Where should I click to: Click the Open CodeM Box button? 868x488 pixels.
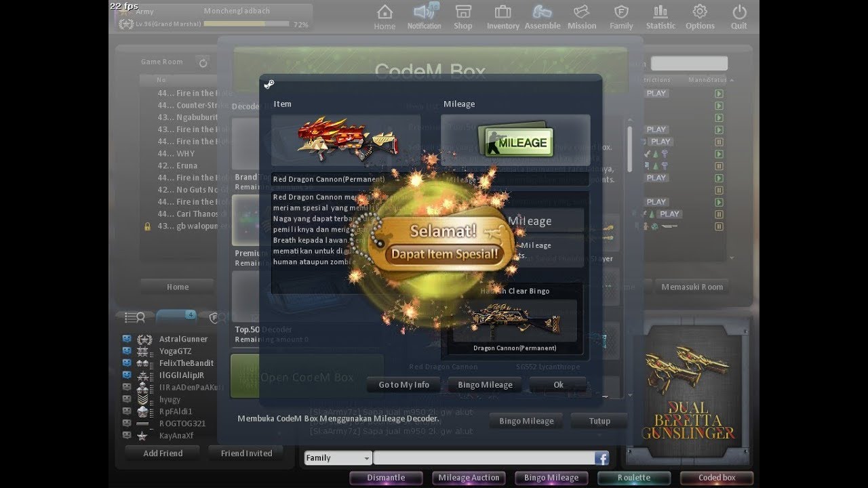click(307, 377)
